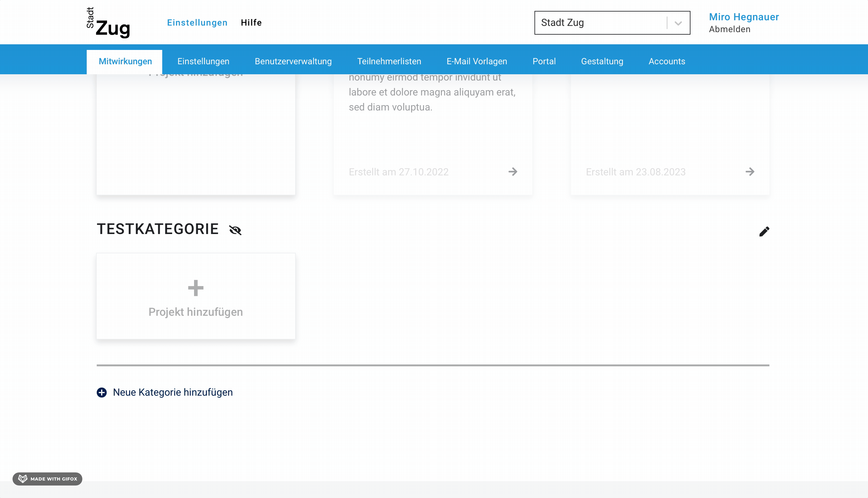Open the Portal tab
Viewport: 868px width, 498px height.
(x=544, y=61)
